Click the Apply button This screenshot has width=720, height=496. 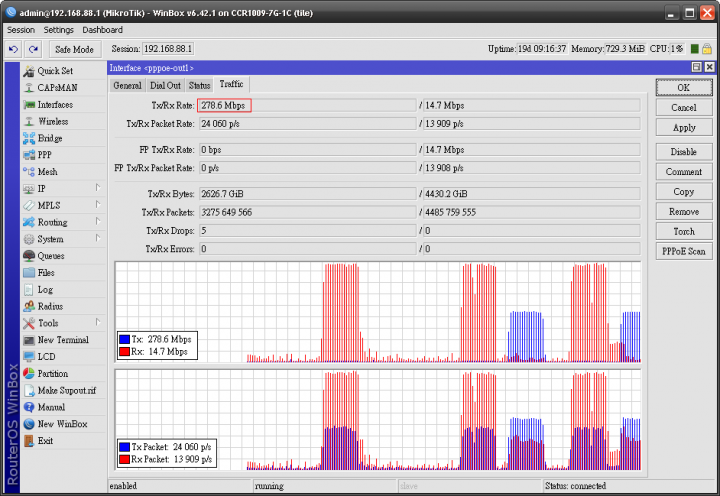684,128
